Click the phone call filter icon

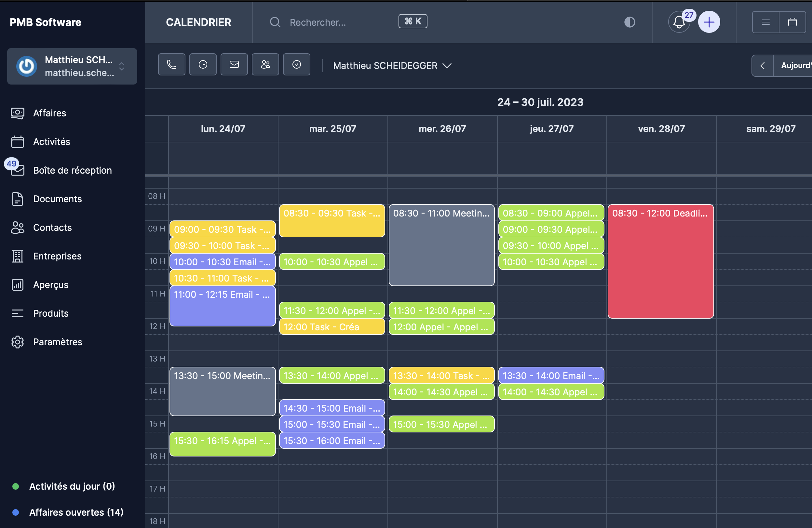pos(172,64)
